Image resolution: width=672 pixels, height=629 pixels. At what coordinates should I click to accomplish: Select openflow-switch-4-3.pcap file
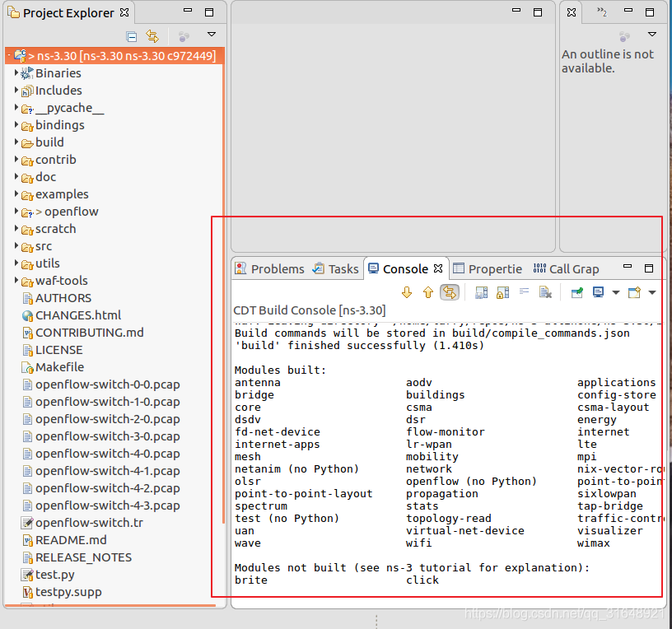tap(108, 506)
